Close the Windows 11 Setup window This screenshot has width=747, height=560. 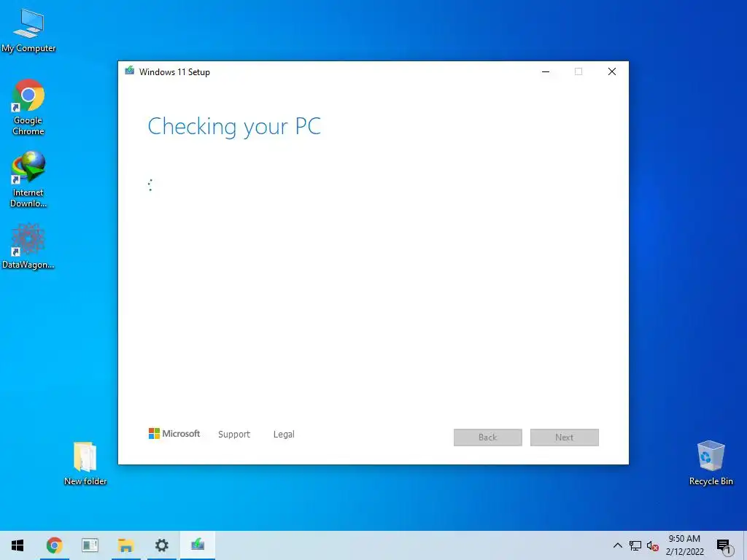coord(612,71)
